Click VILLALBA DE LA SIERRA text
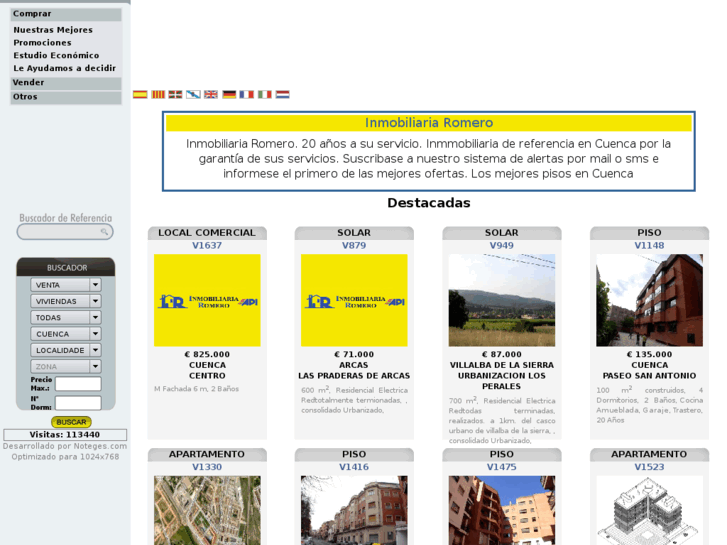727x545 pixels. pos(502,365)
